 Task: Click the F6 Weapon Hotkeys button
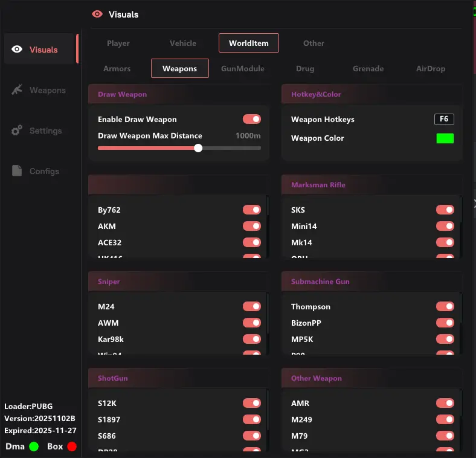(444, 119)
